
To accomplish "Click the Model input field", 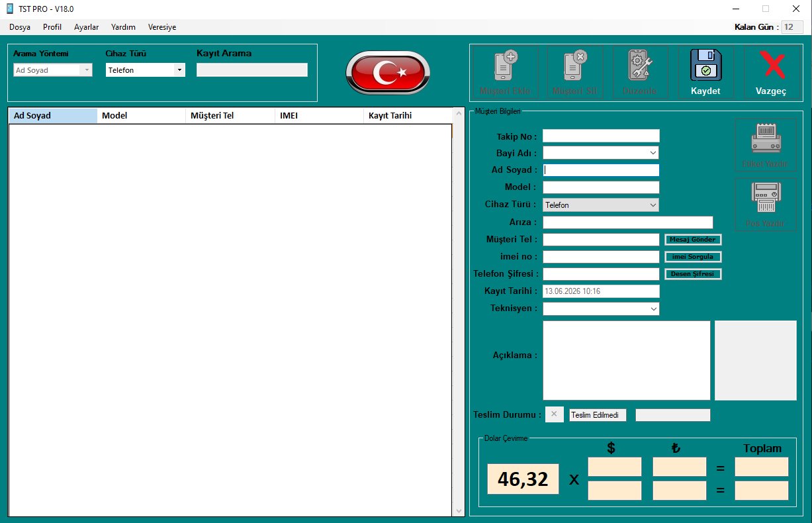I will tap(601, 187).
